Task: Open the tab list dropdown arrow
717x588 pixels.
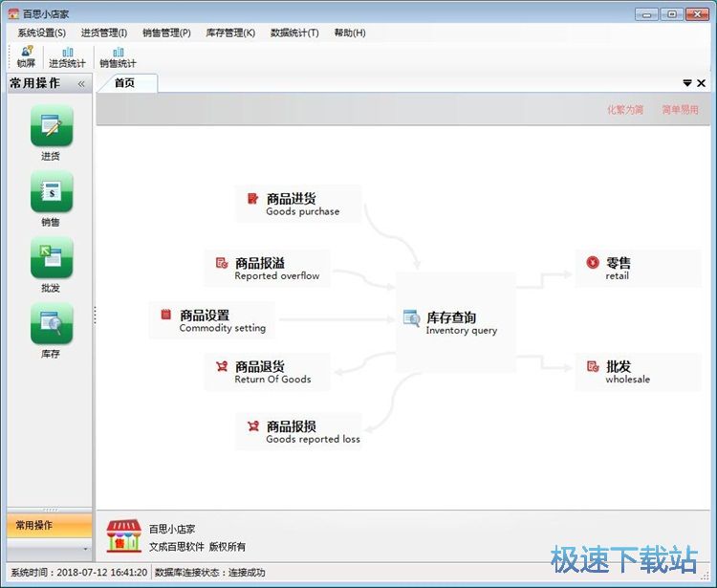Action: click(686, 83)
